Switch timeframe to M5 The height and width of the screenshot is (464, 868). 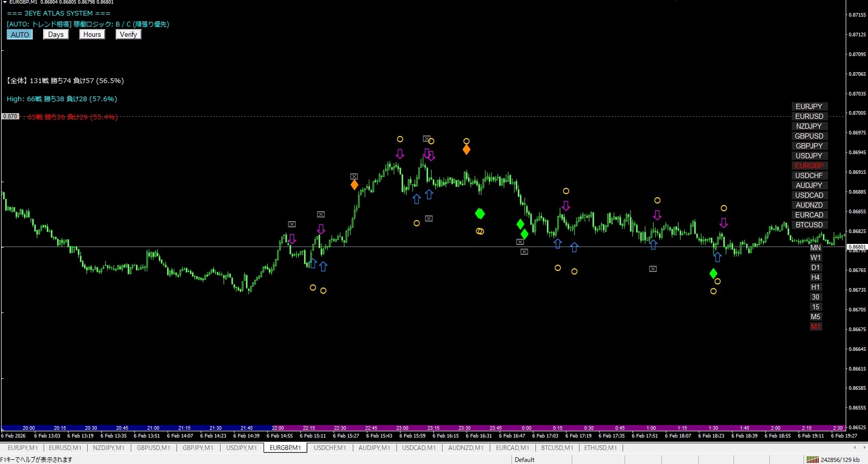click(815, 317)
